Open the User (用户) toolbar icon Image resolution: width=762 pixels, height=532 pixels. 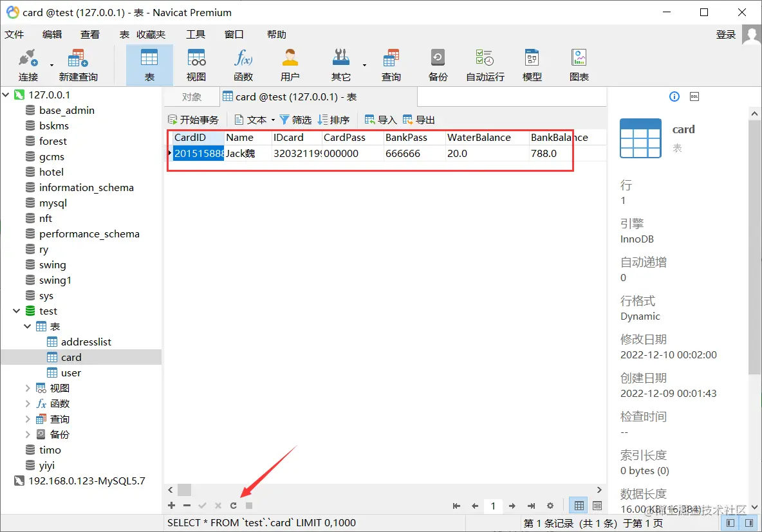[x=290, y=65]
